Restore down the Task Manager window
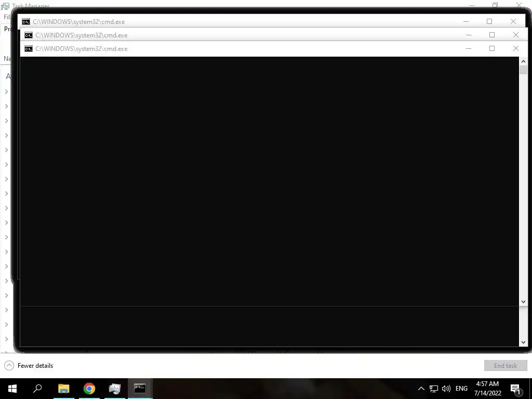The image size is (532, 399). click(x=495, y=4)
